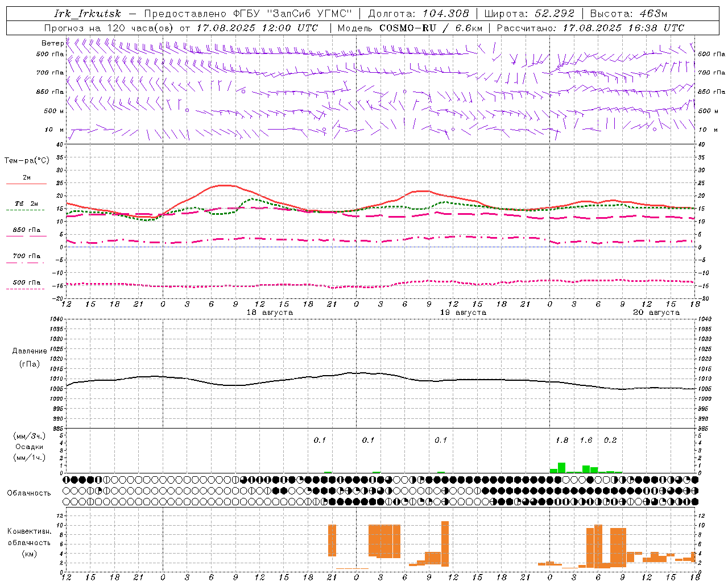Click the elevation text "Высота: 463м"
The image size is (728, 582).
point(628,14)
